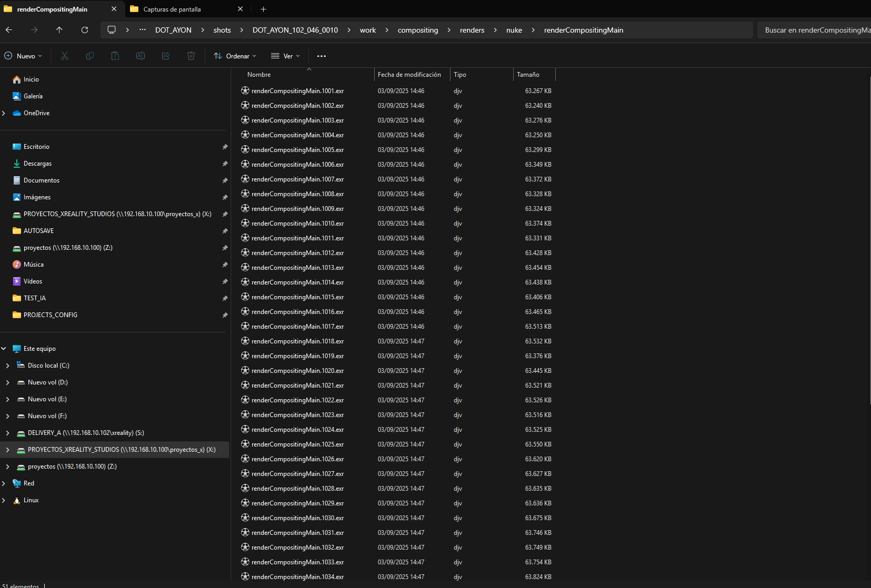Navigate back to previous folder

(x=9, y=30)
